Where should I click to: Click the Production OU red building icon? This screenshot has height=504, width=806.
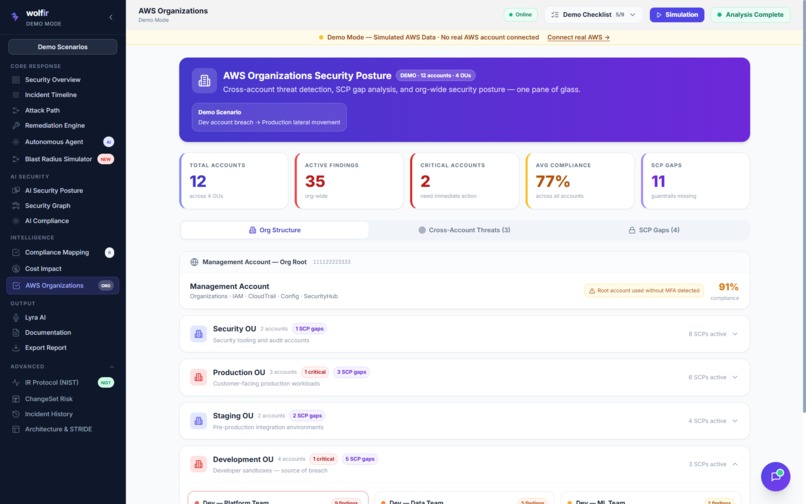[198, 377]
